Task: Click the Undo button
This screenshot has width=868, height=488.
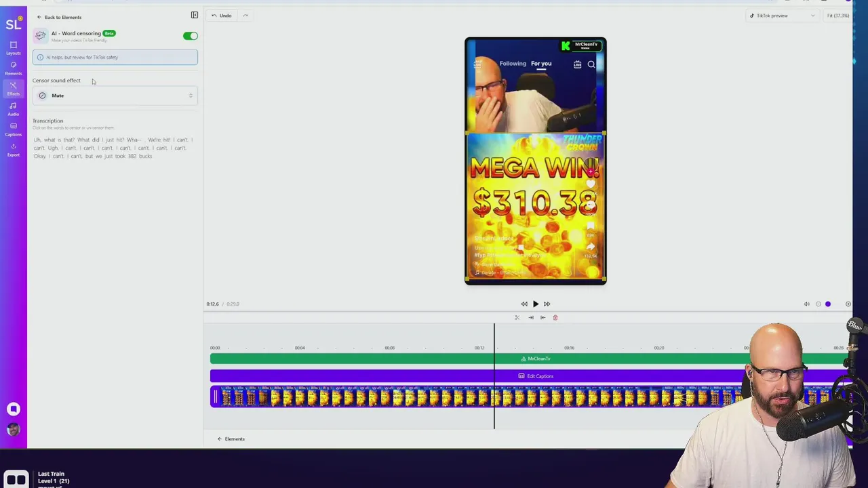Action: (x=221, y=16)
